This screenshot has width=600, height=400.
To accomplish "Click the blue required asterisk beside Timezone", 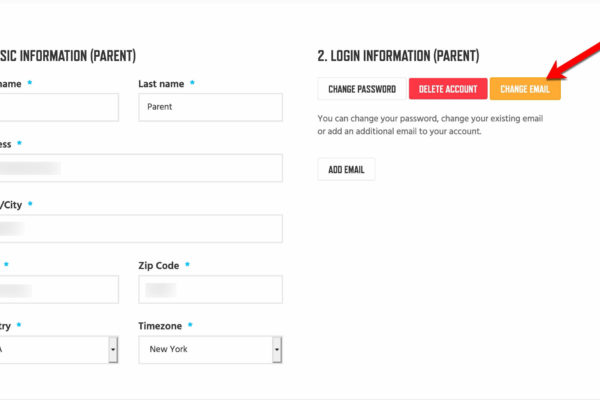I will 190,325.
